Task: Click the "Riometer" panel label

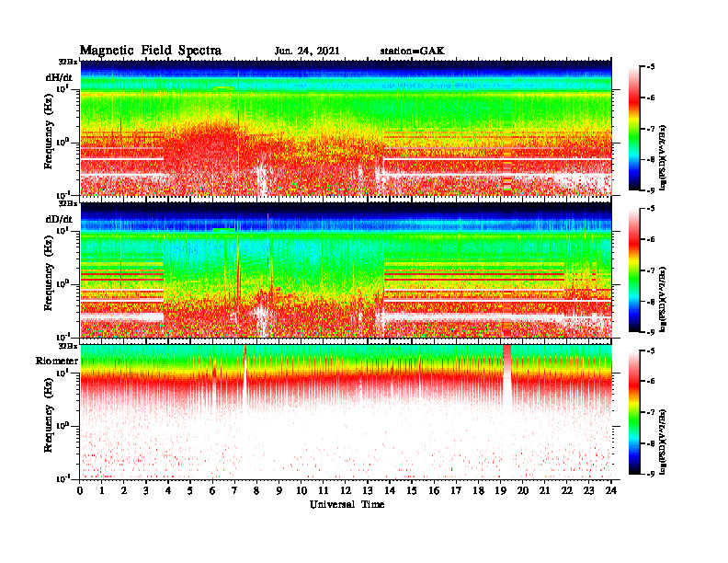Action: (57, 361)
